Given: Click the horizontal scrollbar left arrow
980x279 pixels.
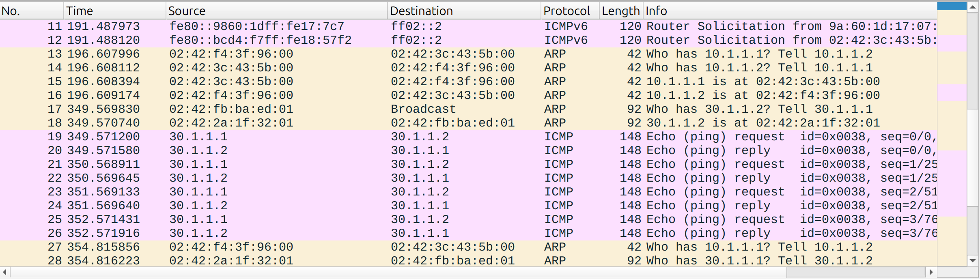Looking at the screenshot, I should coord(5,272).
